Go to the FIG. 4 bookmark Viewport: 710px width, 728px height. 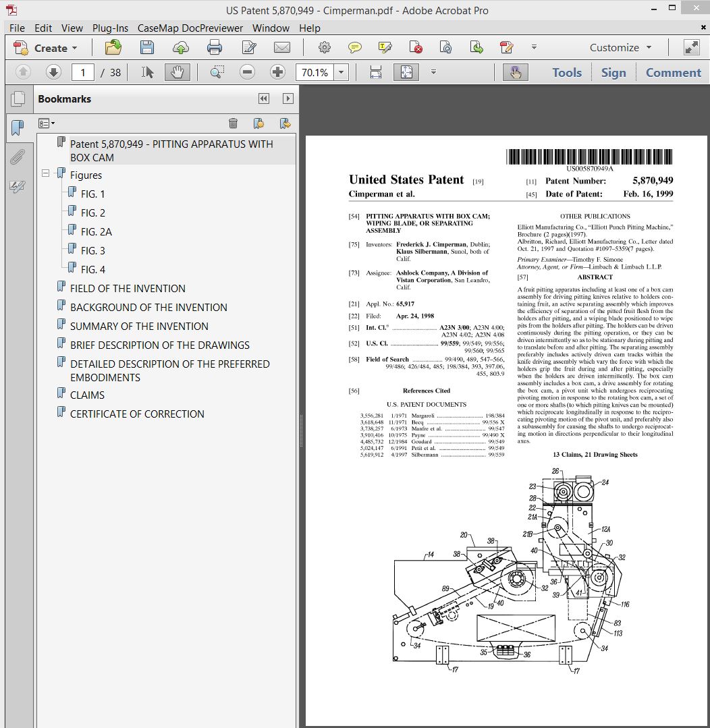pyautogui.click(x=93, y=269)
